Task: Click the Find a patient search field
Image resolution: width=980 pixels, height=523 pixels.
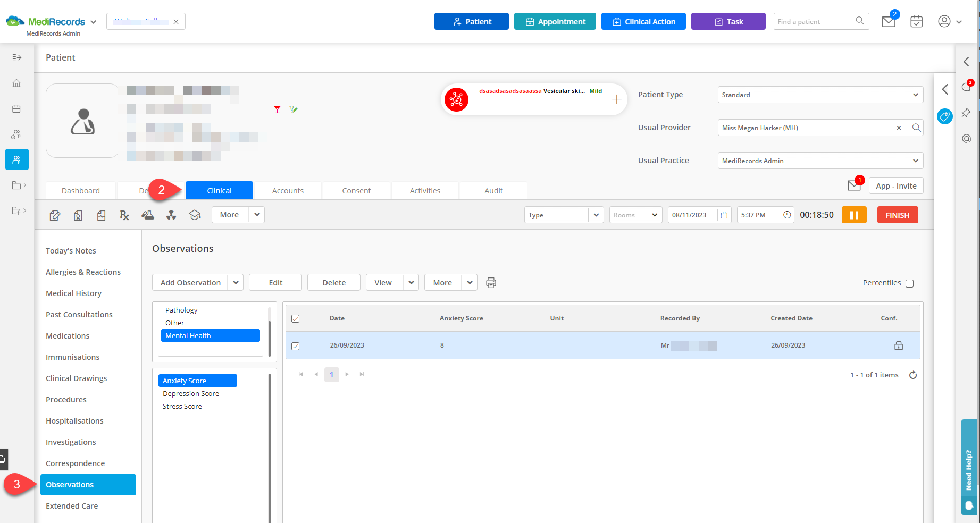Action: pos(814,21)
